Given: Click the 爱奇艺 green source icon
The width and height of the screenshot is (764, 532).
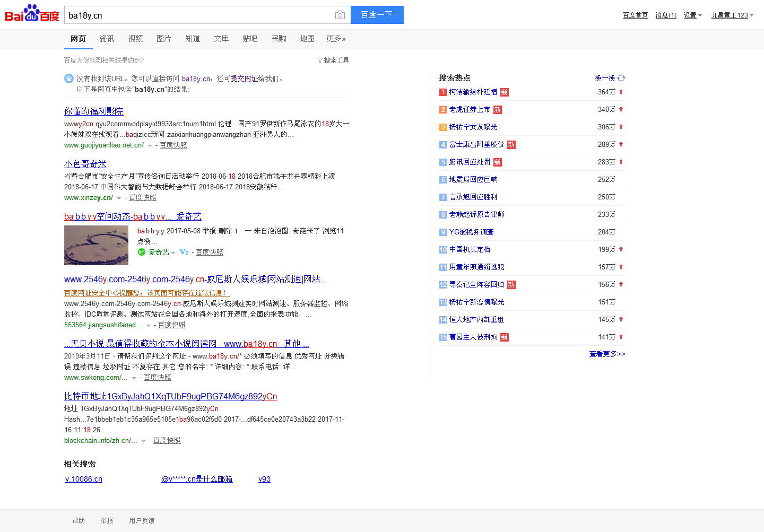Looking at the screenshot, I should click(142, 252).
